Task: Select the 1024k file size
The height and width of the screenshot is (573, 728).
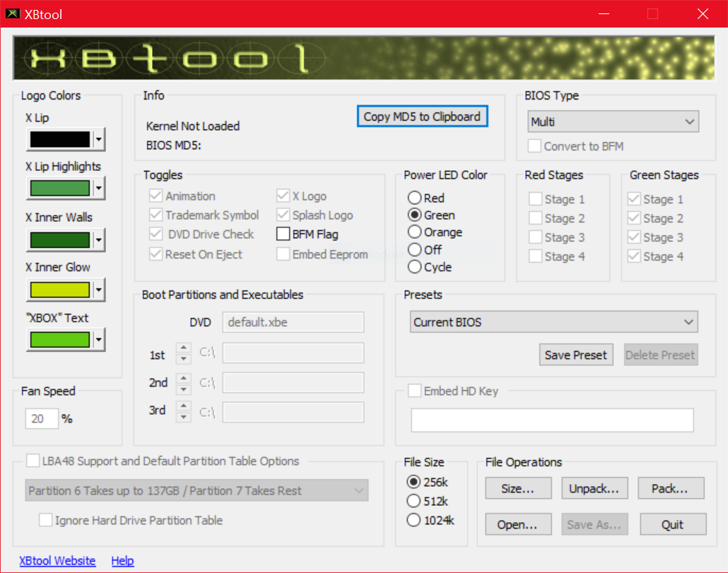Action: click(x=413, y=520)
